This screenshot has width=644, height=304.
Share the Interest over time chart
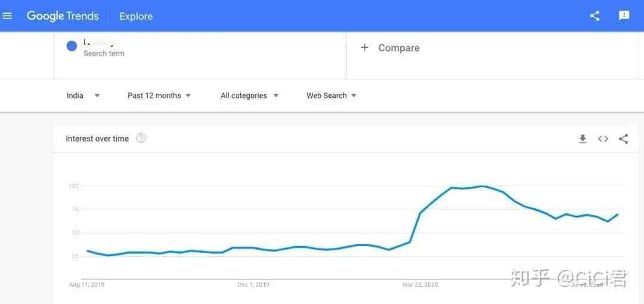623,139
